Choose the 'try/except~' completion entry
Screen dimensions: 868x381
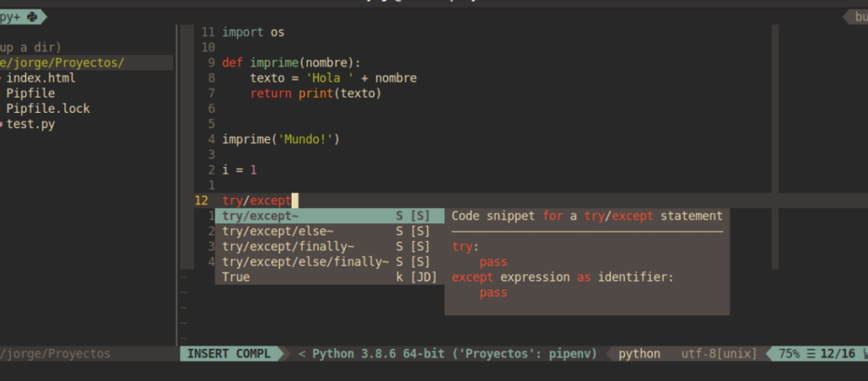coord(330,216)
